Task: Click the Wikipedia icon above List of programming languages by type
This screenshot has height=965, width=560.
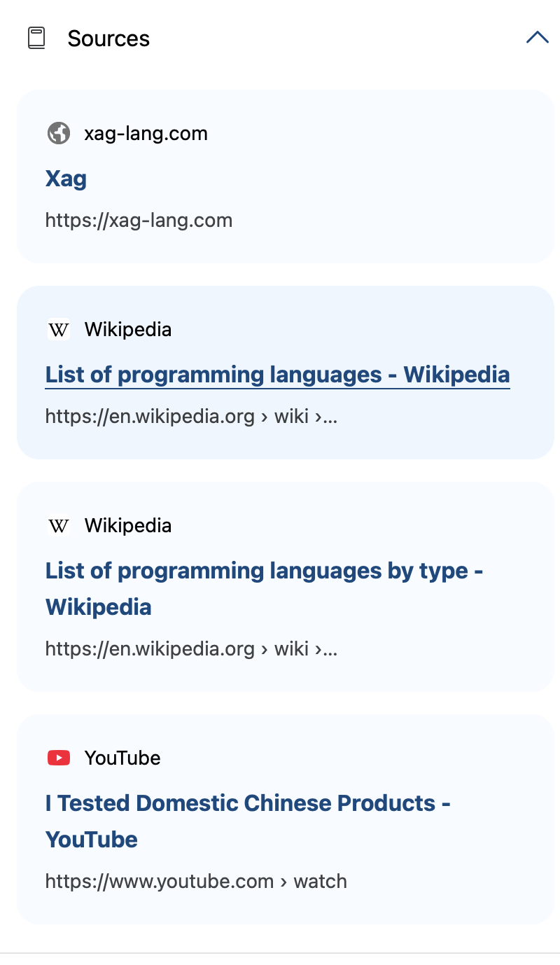Action: tap(59, 525)
